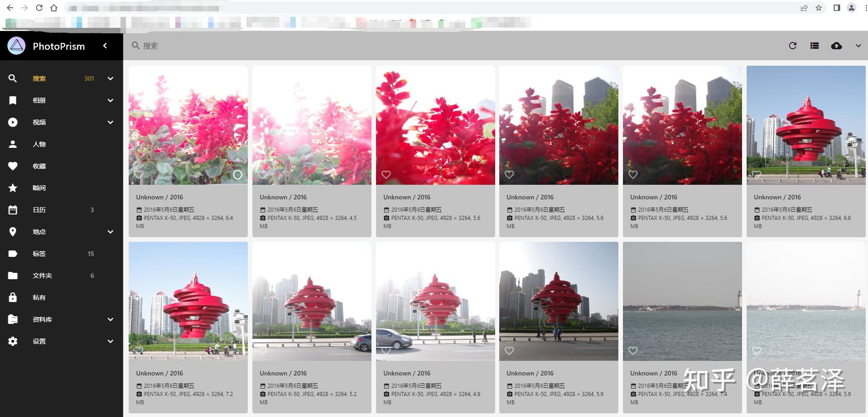
Task: Open the upload dialog via cloud icon
Action: [837, 46]
